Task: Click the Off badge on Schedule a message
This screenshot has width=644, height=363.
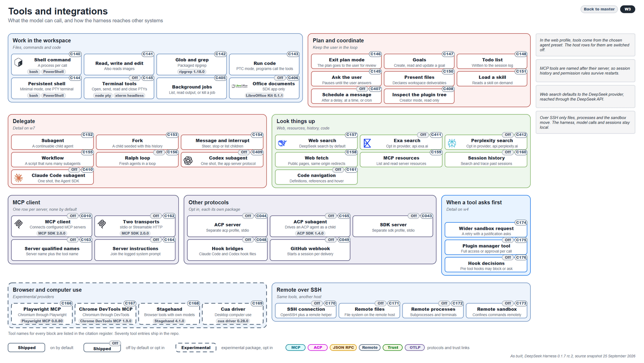Action: 363,89
